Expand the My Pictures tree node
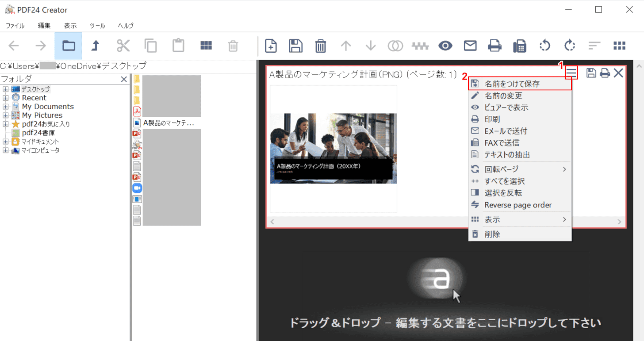This screenshot has width=644, height=341. (5, 115)
